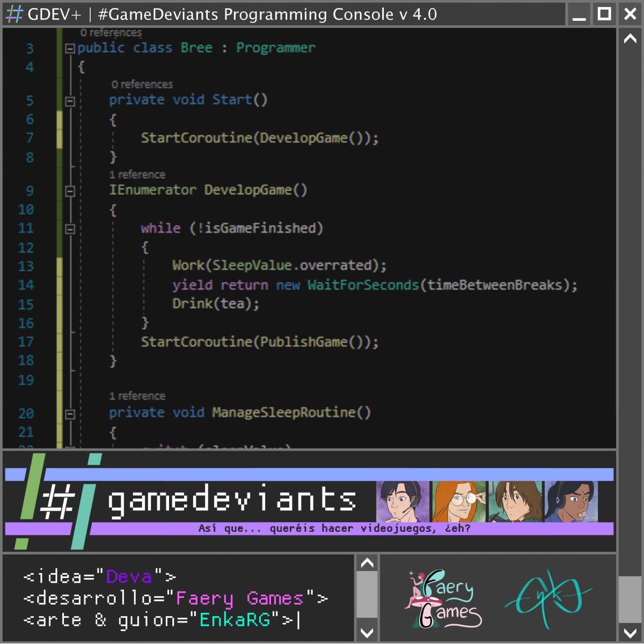Select the dark-haired character portrait with headset
The image size is (644, 644).
point(402,502)
